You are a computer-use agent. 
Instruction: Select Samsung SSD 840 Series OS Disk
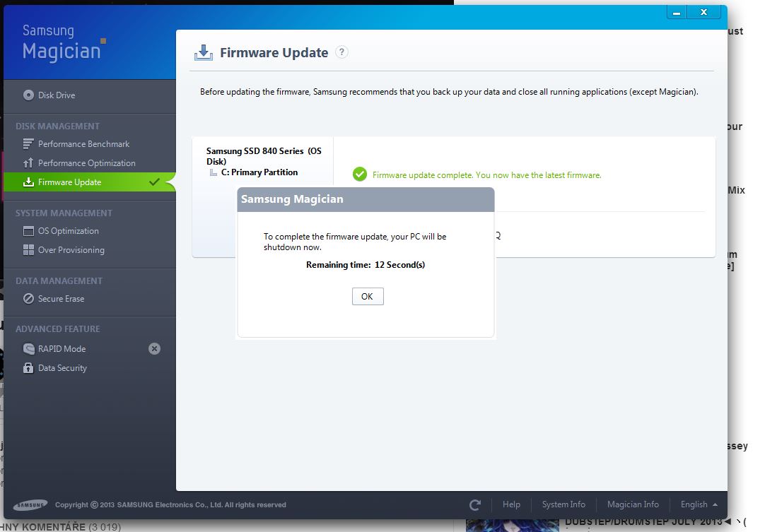(264, 156)
